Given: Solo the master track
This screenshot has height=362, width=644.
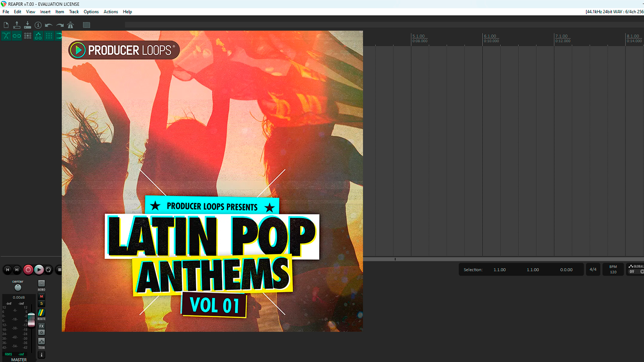Looking at the screenshot, I should (41, 304).
